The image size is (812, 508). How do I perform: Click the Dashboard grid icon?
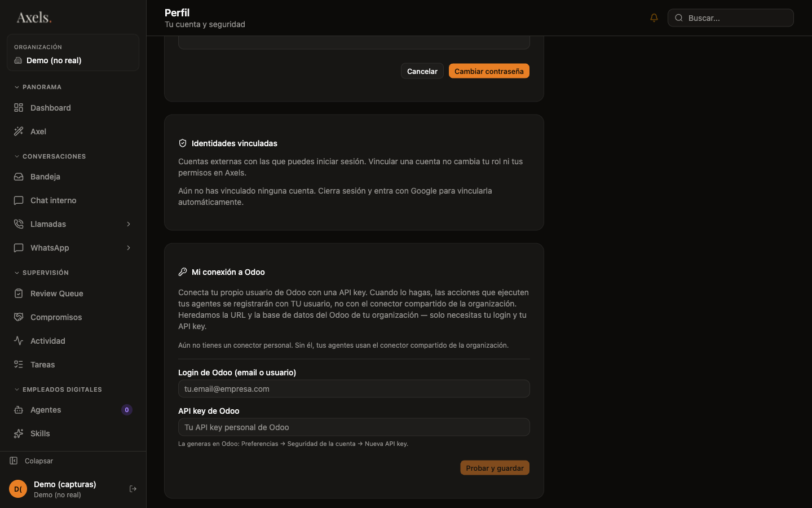click(x=19, y=108)
